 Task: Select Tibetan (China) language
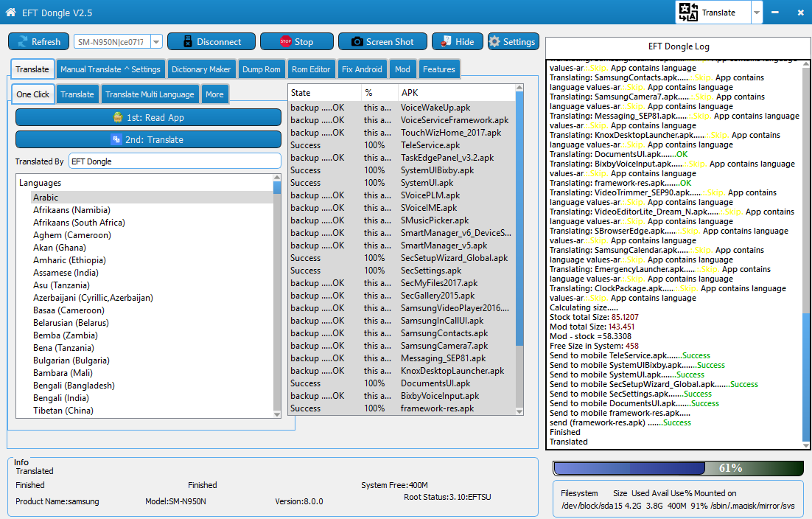tap(63, 410)
